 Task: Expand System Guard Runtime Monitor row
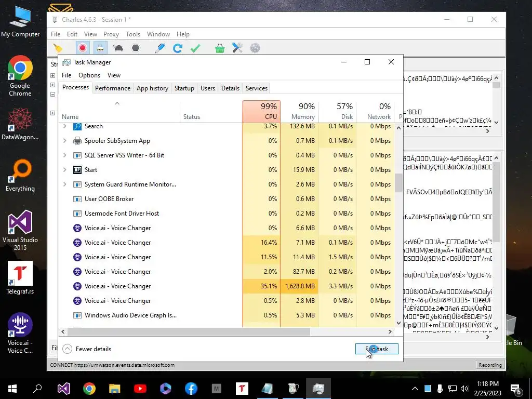pyautogui.click(x=64, y=184)
